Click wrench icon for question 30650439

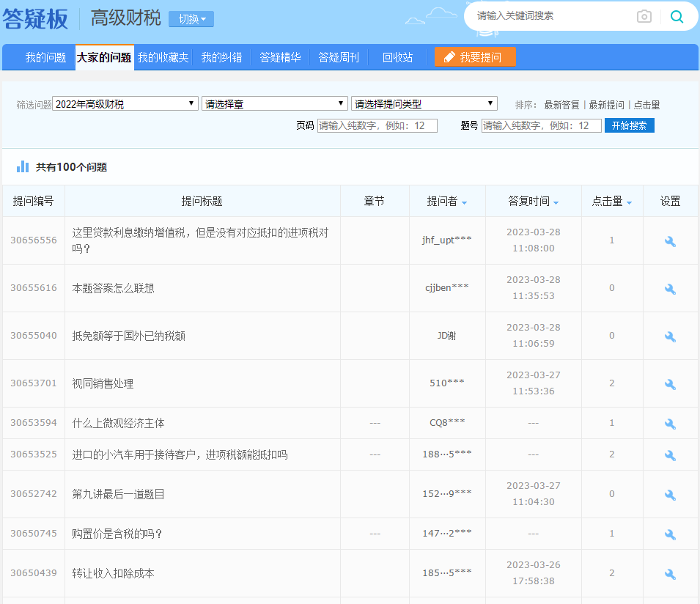tap(670, 574)
